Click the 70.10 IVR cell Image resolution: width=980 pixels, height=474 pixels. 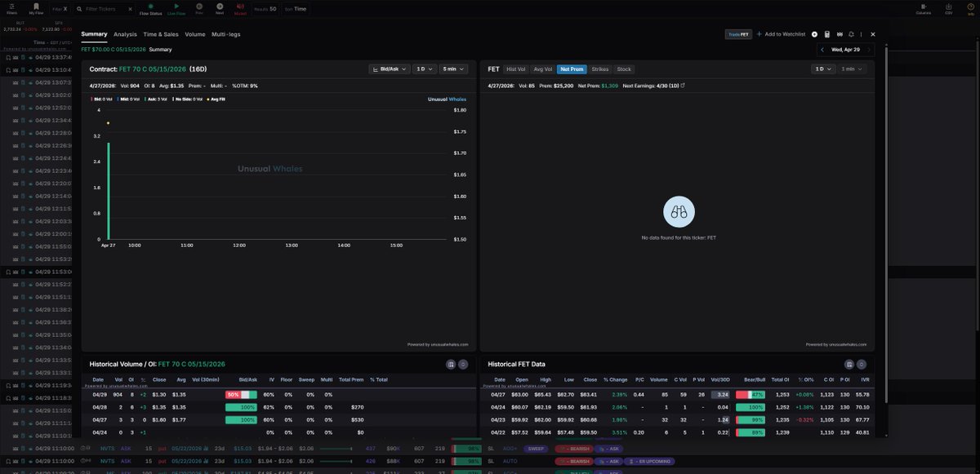(x=862, y=406)
